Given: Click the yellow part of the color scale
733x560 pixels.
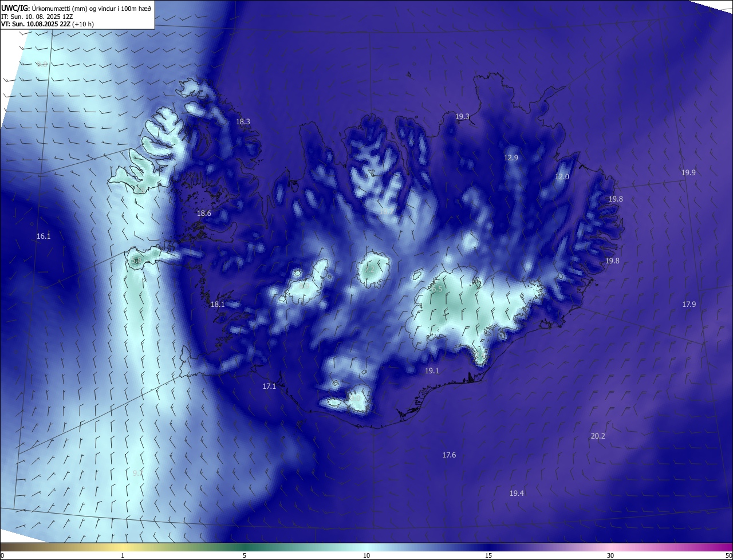Looking at the screenshot, I should [123, 547].
